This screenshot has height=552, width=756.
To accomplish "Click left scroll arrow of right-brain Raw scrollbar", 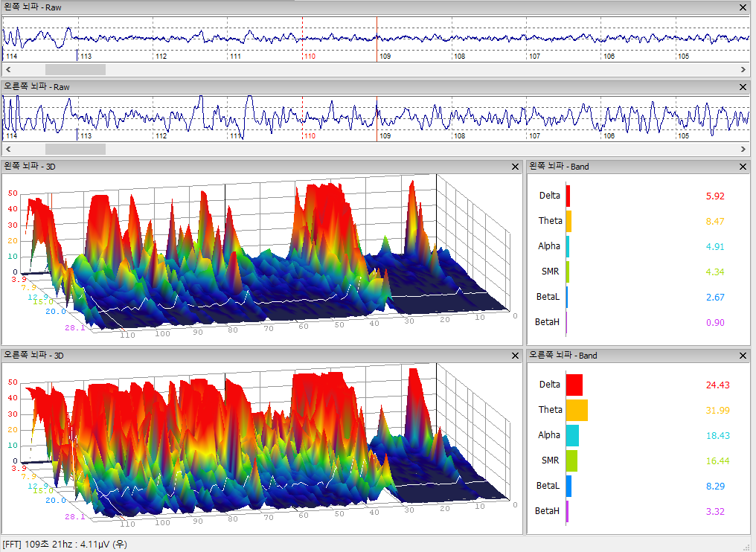I will [x=8, y=149].
